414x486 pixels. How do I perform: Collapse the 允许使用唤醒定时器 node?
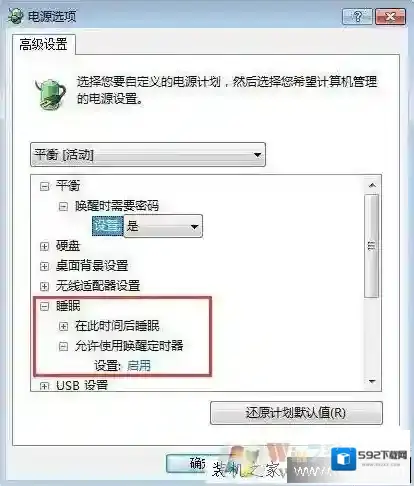[x=63, y=346]
